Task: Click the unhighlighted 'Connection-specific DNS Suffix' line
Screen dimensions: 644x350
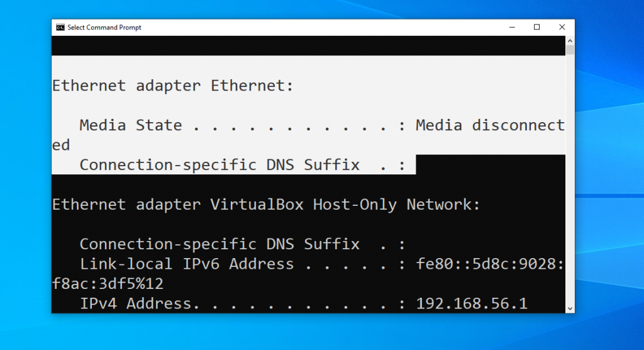Action: [x=242, y=244]
